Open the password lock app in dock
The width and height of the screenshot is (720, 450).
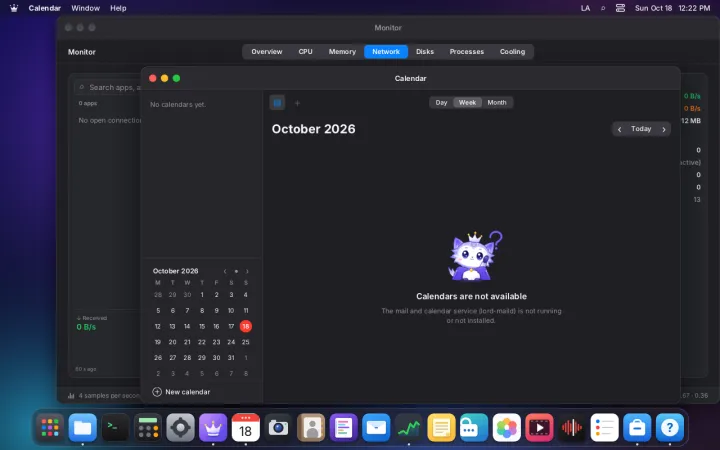click(x=474, y=428)
